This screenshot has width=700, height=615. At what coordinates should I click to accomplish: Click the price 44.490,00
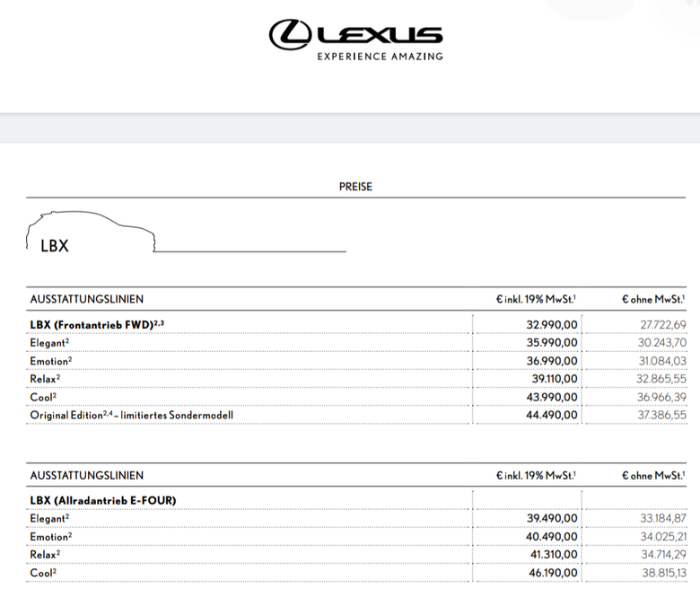coord(552,415)
